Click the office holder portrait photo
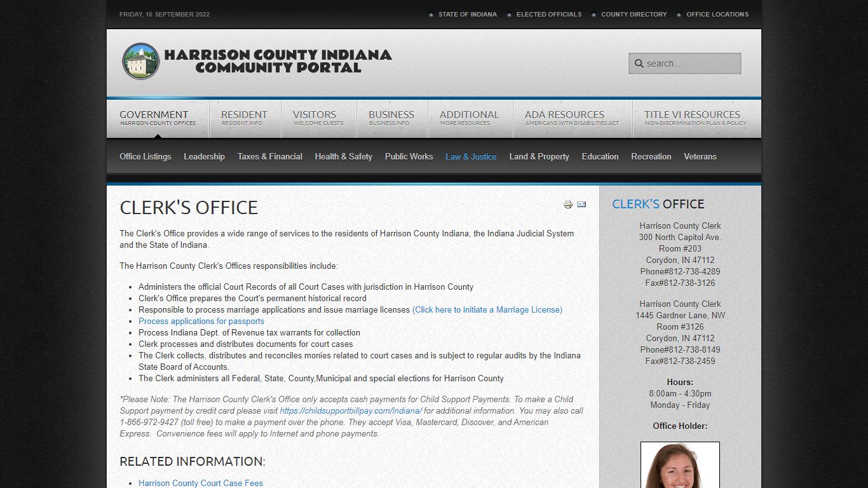The height and width of the screenshot is (488, 868). 680,465
